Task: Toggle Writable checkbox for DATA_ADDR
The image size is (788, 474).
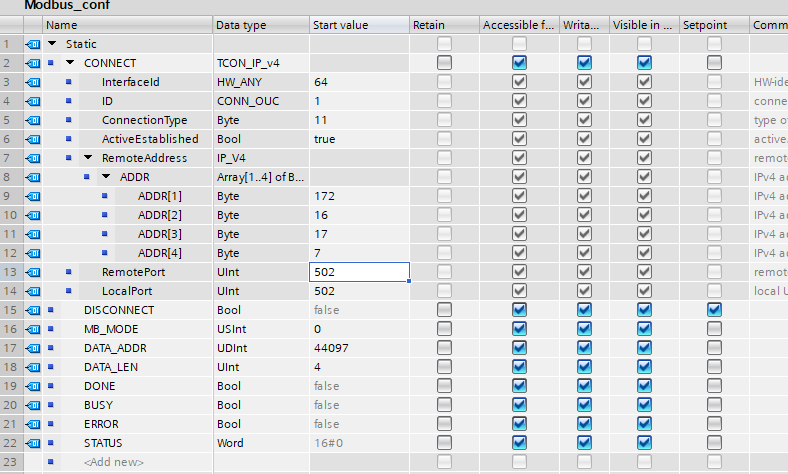Action: click(584, 348)
